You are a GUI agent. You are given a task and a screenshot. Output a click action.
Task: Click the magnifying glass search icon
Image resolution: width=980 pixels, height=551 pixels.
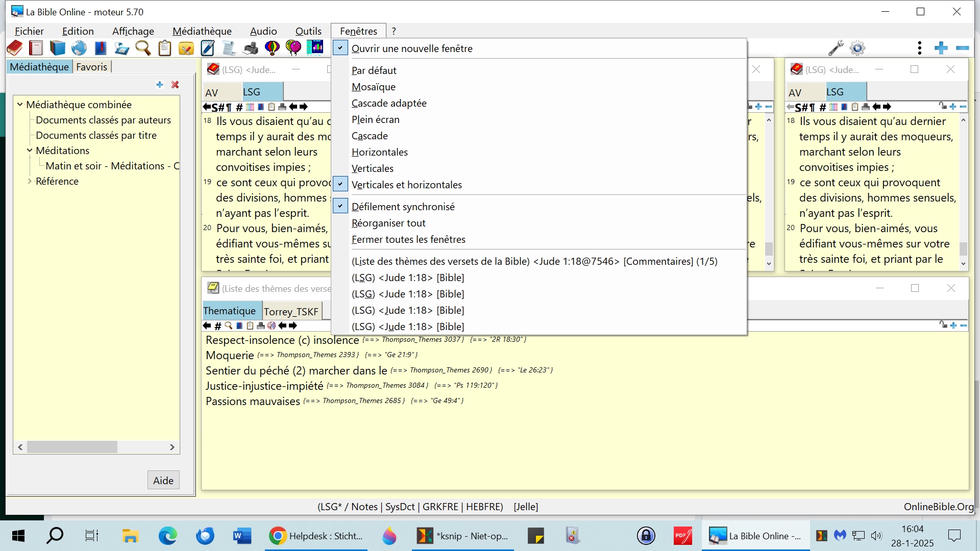pyautogui.click(x=143, y=48)
